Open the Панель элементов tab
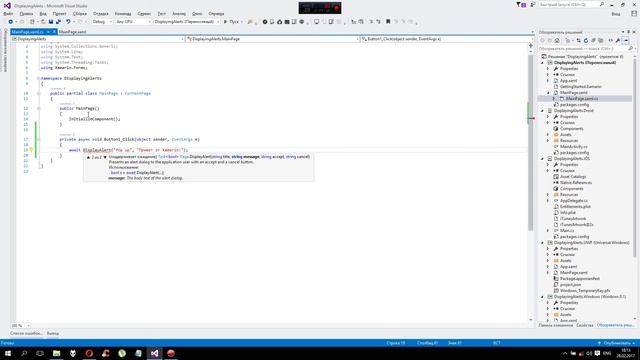 click(556, 325)
